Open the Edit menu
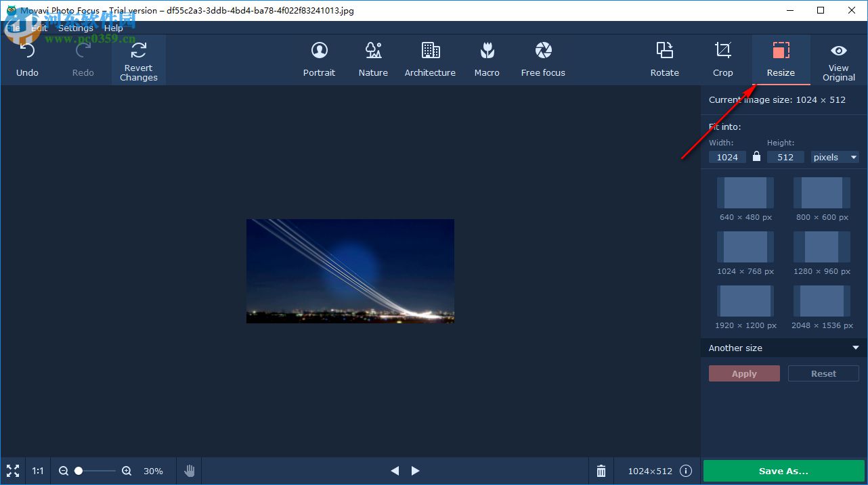868x485 pixels. pyautogui.click(x=39, y=28)
